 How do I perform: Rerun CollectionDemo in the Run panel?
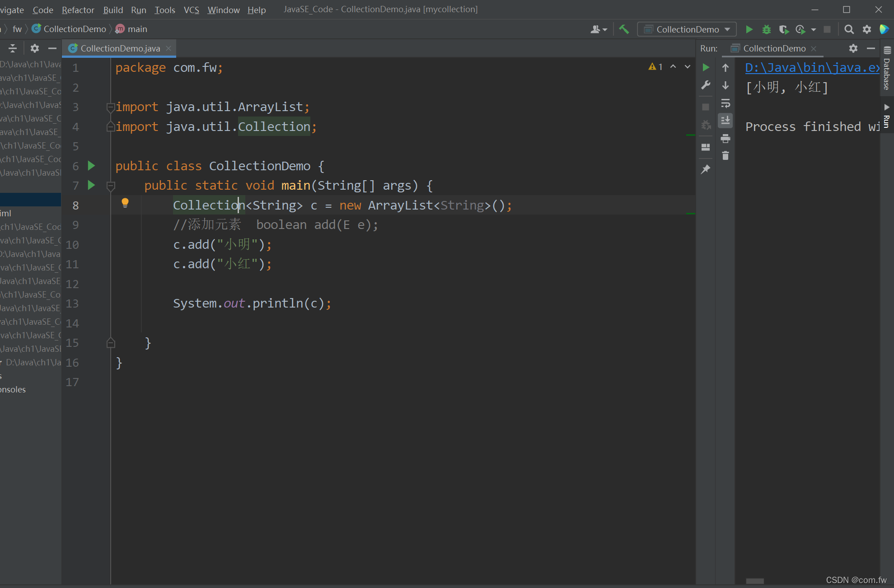706,67
